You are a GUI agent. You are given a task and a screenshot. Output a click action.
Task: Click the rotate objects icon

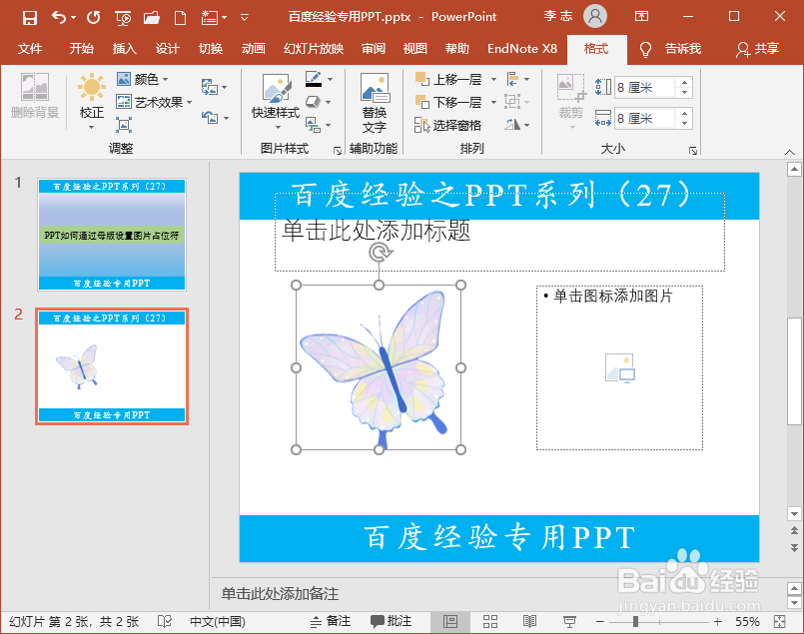513,124
